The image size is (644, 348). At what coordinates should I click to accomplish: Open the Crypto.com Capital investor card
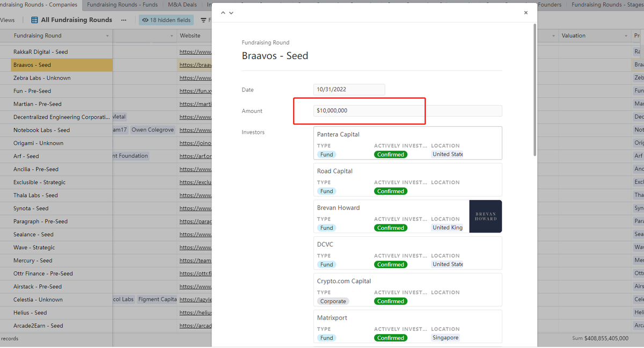[407, 289]
